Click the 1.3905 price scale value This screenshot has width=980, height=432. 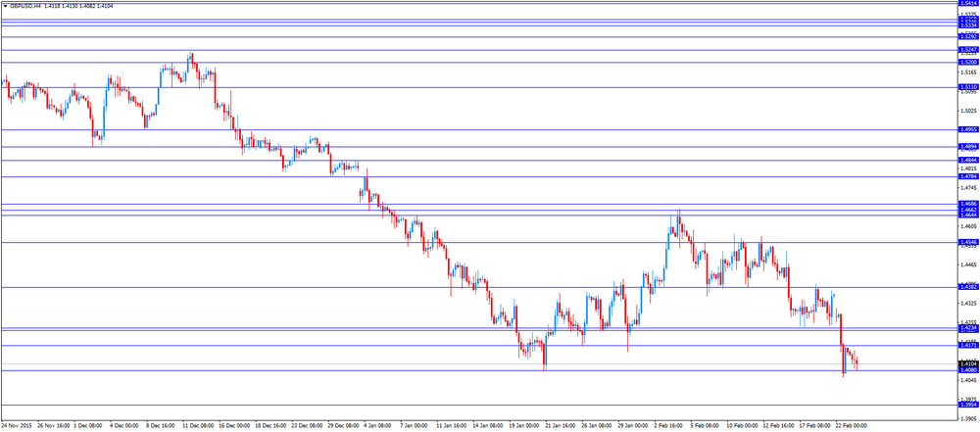(x=967, y=418)
